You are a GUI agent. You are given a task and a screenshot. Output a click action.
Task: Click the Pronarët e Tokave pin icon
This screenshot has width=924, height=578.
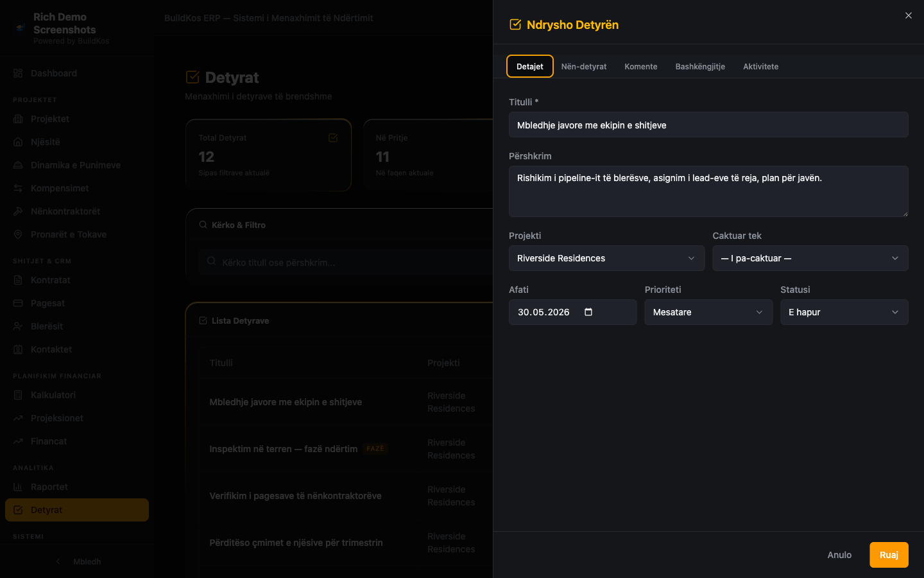click(x=18, y=234)
